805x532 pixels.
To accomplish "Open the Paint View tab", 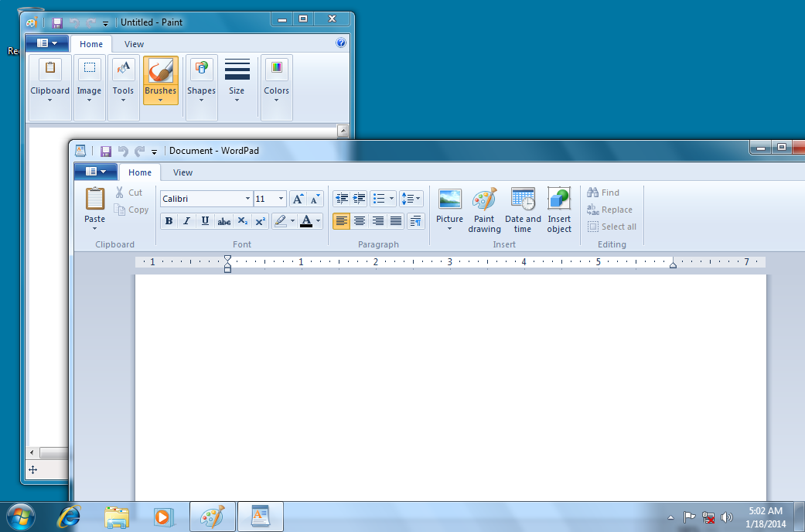I will pos(134,44).
